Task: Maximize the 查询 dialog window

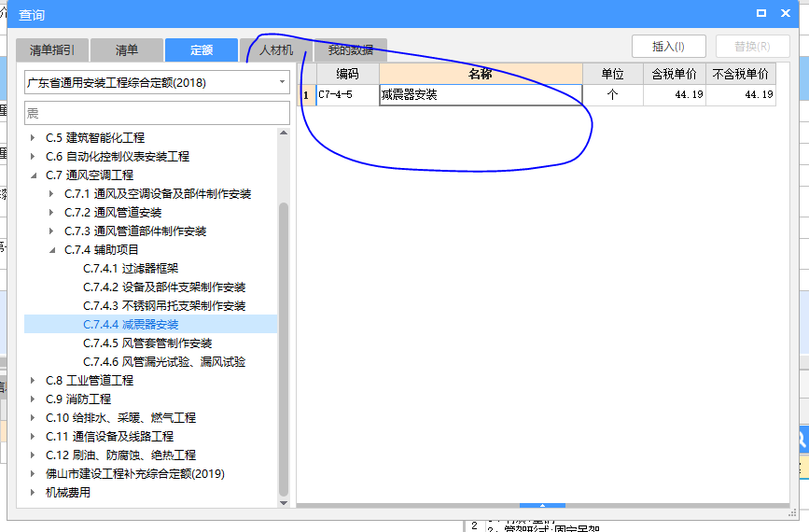Action: point(761,13)
